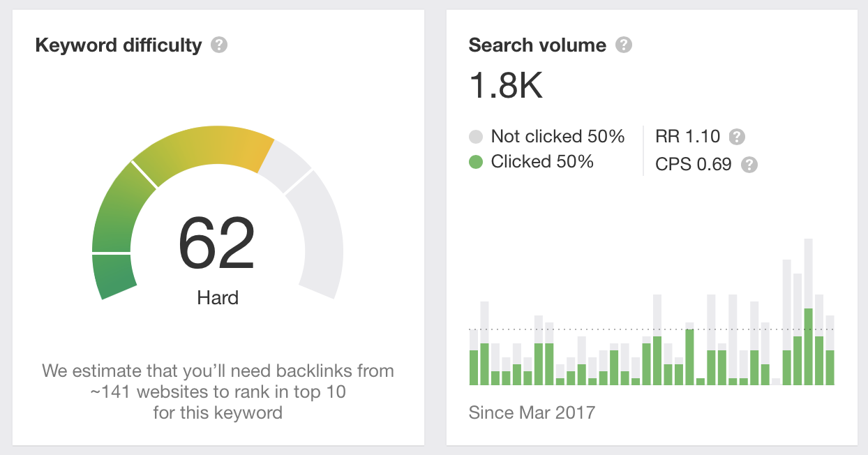Screen dimensions: 868x455
Task: Click the question mark next to RR 1.10
Action: pyautogui.click(x=736, y=136)
